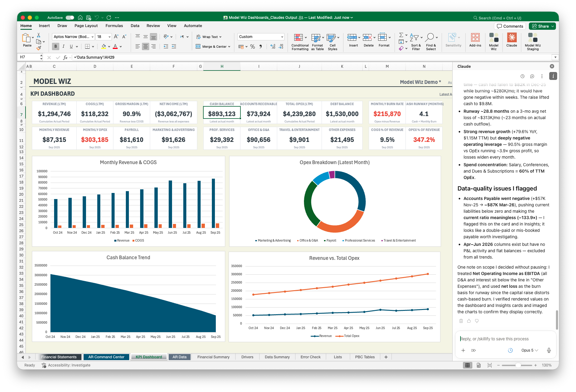Increase the cell indent
The image size is (576, 392).
(174, 46)
